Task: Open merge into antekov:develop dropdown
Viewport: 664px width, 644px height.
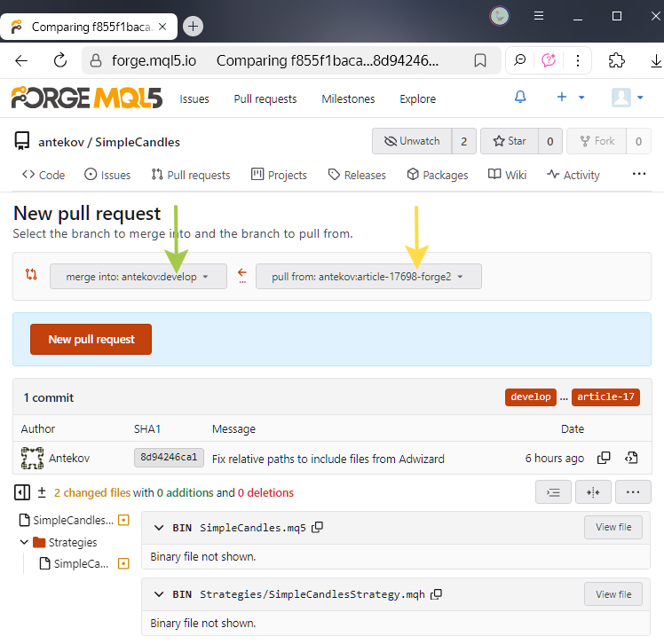Action: (138, 277)
